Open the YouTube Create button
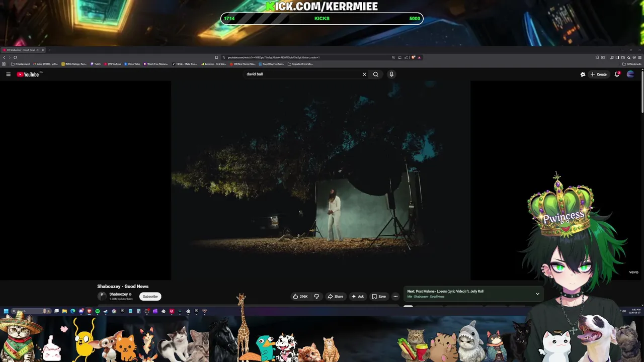 pyautogui.click(x=599, y=74)
